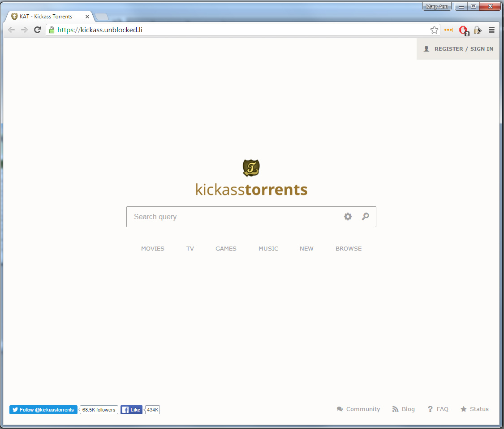The height and width of the screenshot is (429, 504).
Task: Select the BROWSE link
Action: click(349, 249)
